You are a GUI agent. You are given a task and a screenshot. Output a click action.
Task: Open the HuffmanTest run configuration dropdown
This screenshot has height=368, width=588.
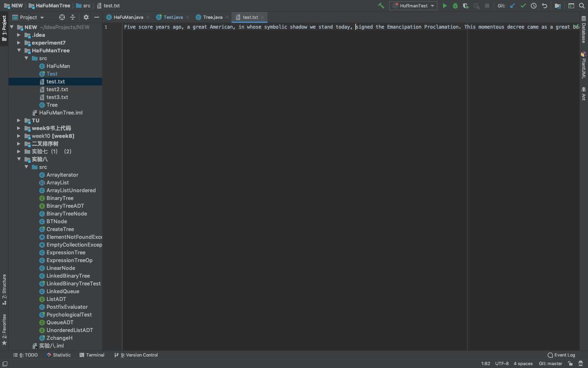click(413, 6)
